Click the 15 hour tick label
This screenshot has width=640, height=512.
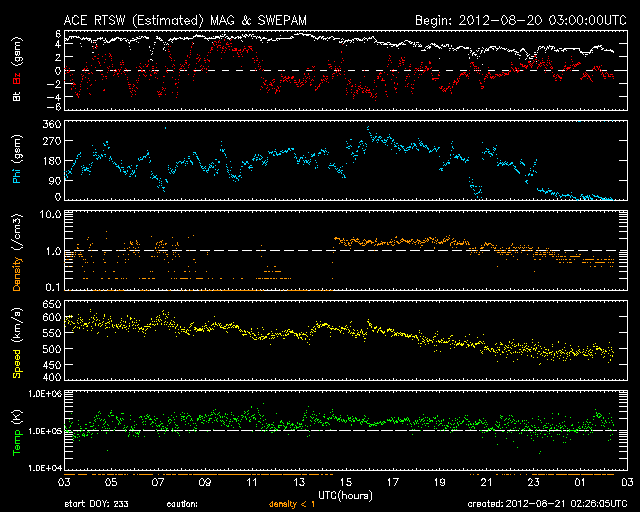[x=346, y=483]
